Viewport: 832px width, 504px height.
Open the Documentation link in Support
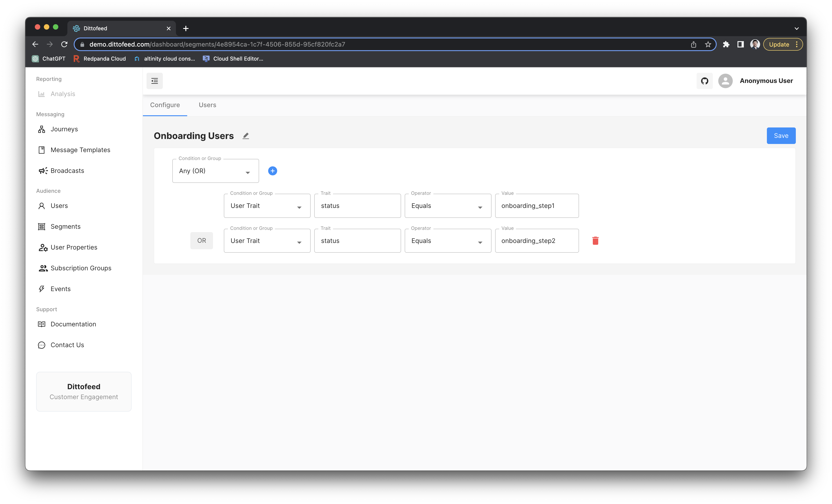73,324
